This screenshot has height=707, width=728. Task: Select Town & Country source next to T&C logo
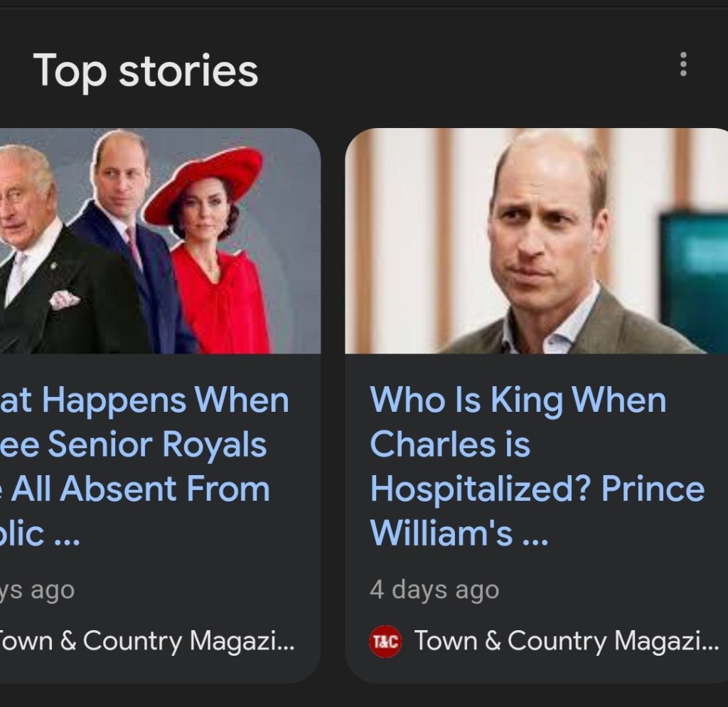pos(566,641)
